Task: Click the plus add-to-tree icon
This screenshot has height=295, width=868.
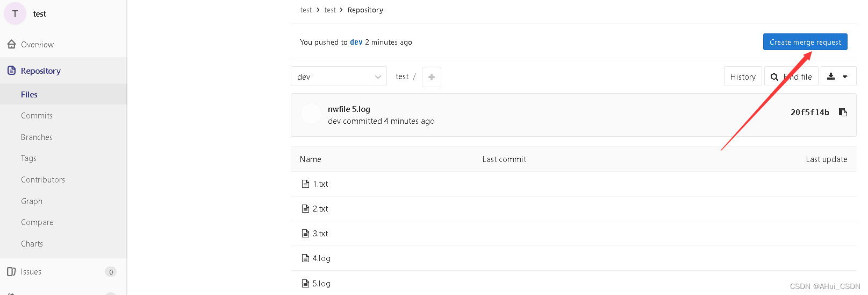Action: [432, 77]
